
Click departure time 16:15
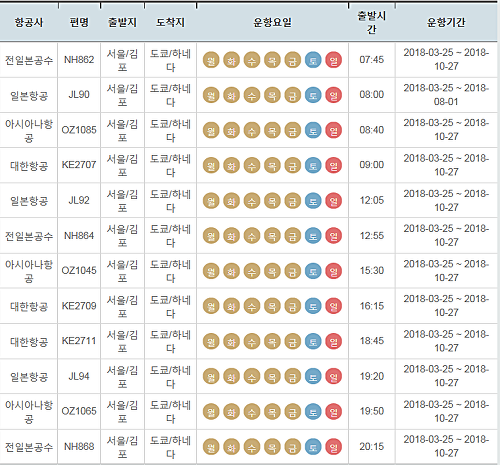372,306
